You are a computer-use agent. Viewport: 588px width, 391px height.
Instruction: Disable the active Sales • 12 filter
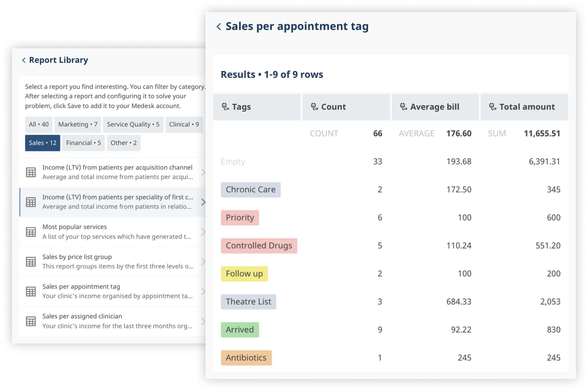(x=42, y=143)
